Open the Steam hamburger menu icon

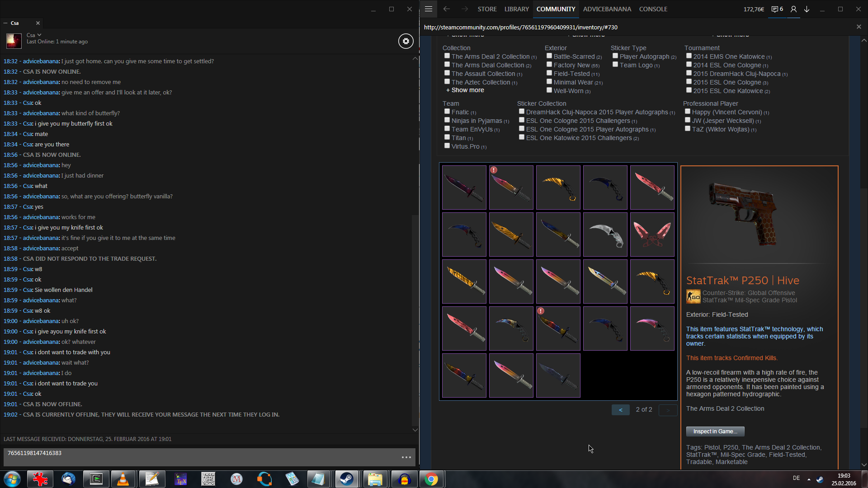(429, 9)
